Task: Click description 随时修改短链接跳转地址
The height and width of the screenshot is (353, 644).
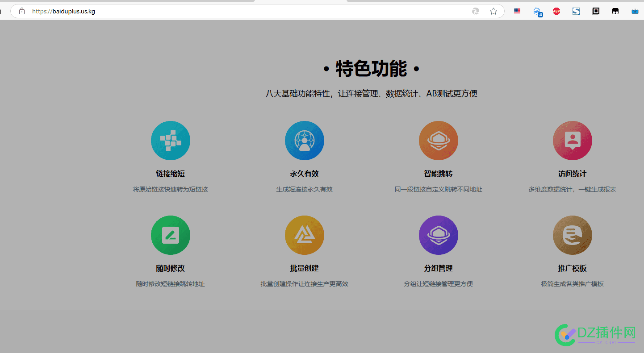Action: [171, 284]
